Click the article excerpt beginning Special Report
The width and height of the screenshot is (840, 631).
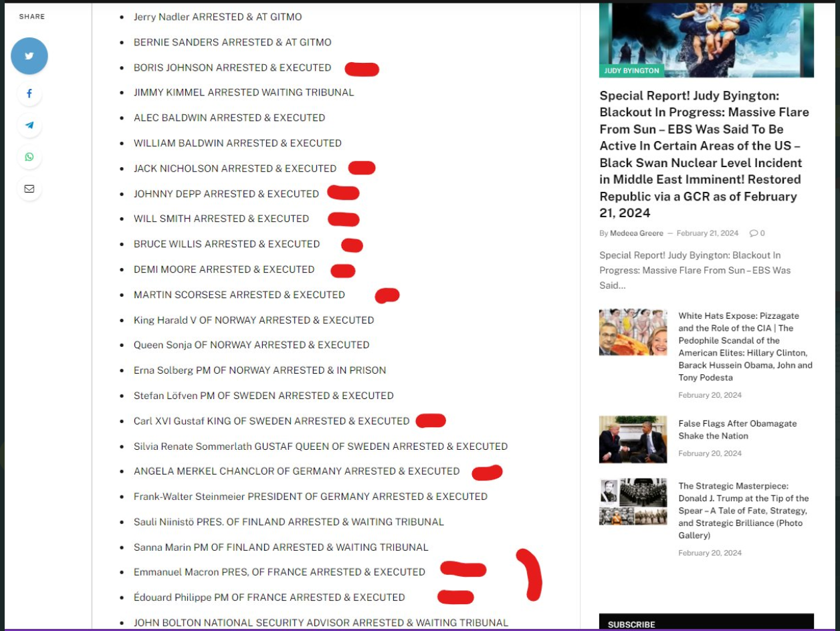[695, 270]
